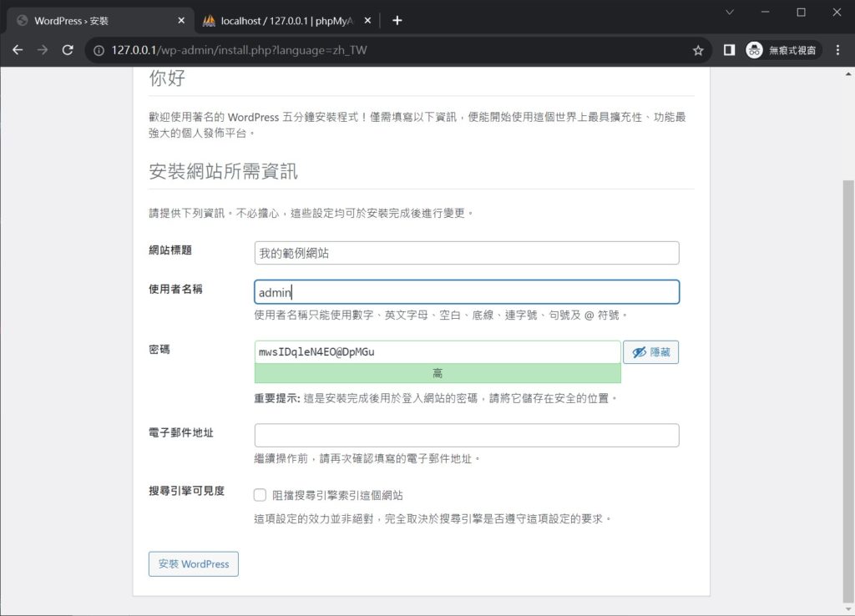Image resolution: width=855 pixels, height=616 pixels.
Task: Switch to the localhost phpMyAdmin tab
Action: [x=287, y=21]
